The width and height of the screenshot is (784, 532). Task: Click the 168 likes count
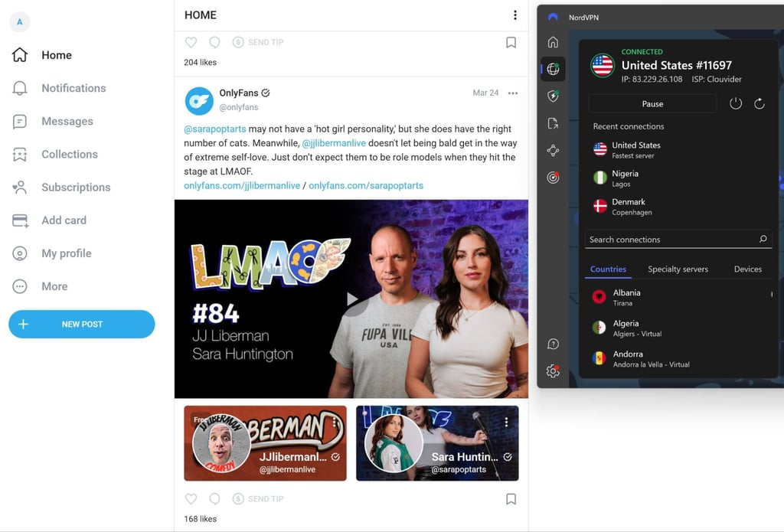coord(200,519)
